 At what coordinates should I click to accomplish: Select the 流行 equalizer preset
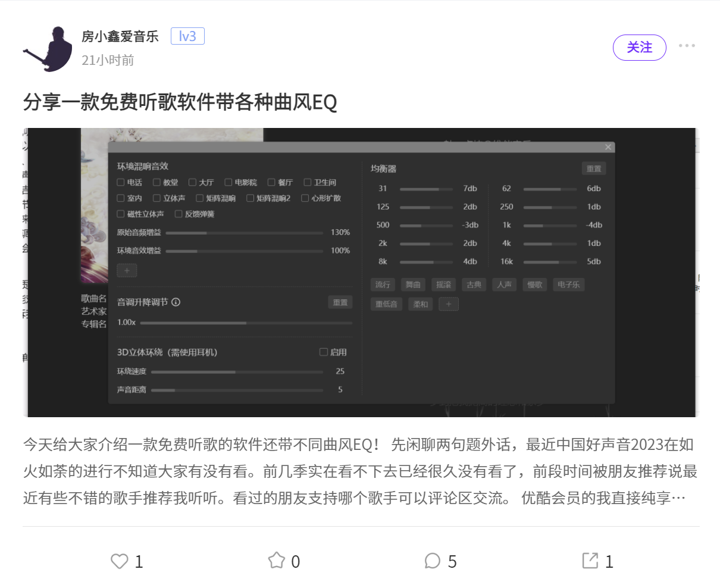pos(383,284)
